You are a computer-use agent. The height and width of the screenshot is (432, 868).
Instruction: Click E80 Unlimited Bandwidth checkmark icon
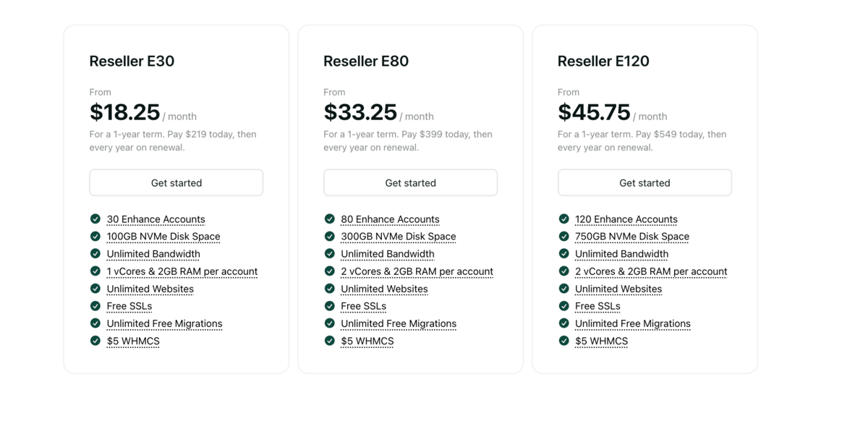(x=330, y=253)
